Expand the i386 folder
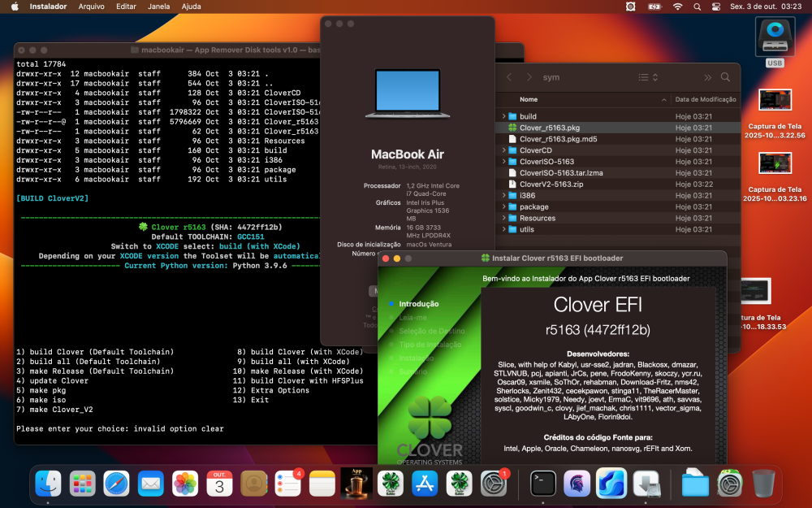 pyautogui.click(x=503, y=195)
